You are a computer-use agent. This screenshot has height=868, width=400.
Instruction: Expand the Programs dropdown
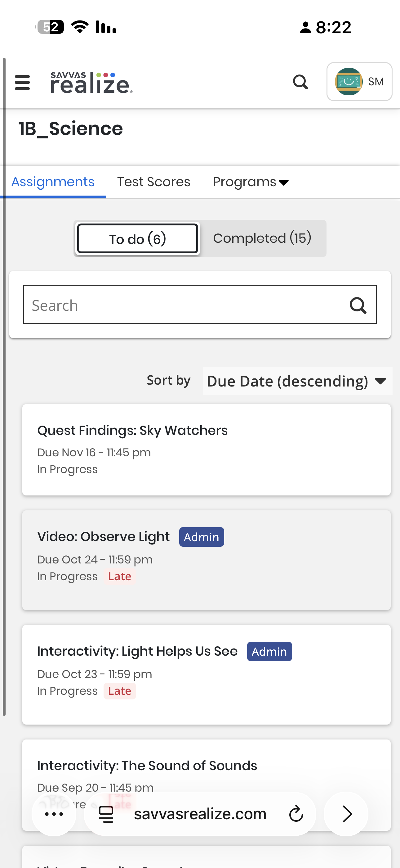pyautogui.click(x=251, y=182)
